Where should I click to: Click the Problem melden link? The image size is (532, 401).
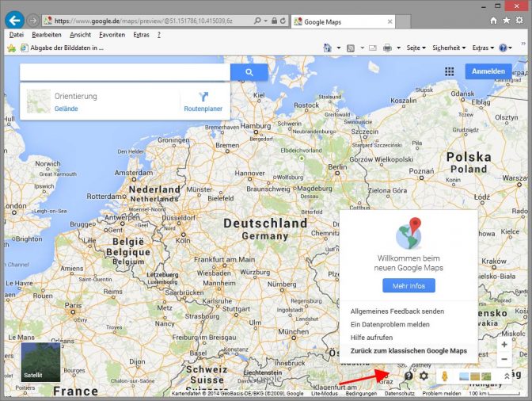click(442, 393)
